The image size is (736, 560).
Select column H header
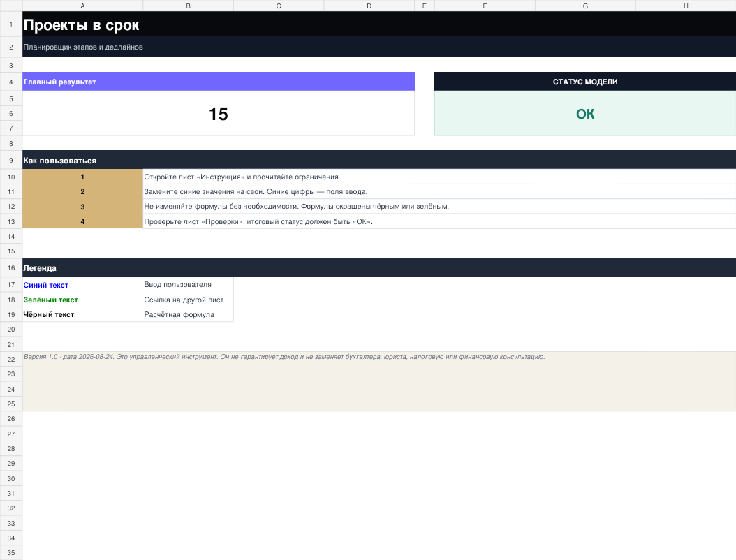(686, 6)
